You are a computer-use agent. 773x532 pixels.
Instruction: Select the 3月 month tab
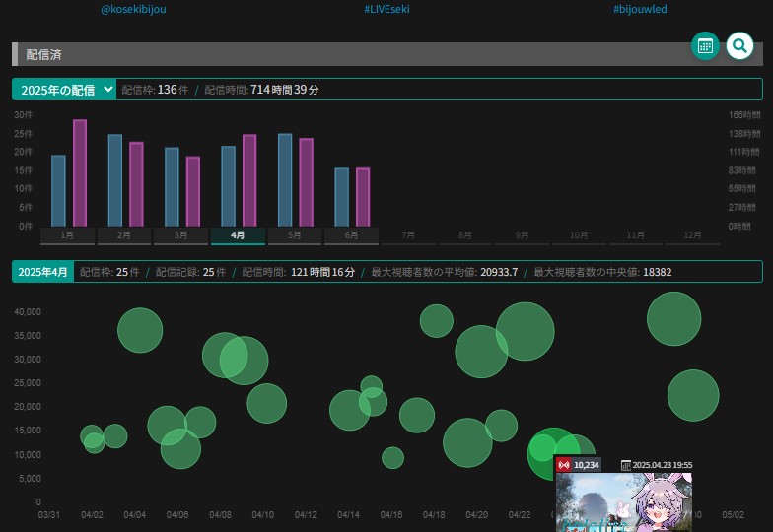click(181, 235)
